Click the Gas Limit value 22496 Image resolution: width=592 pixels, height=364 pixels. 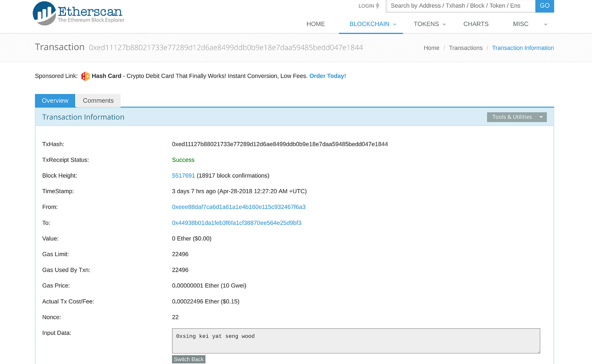pyautogui.click(x=180, y=254)
